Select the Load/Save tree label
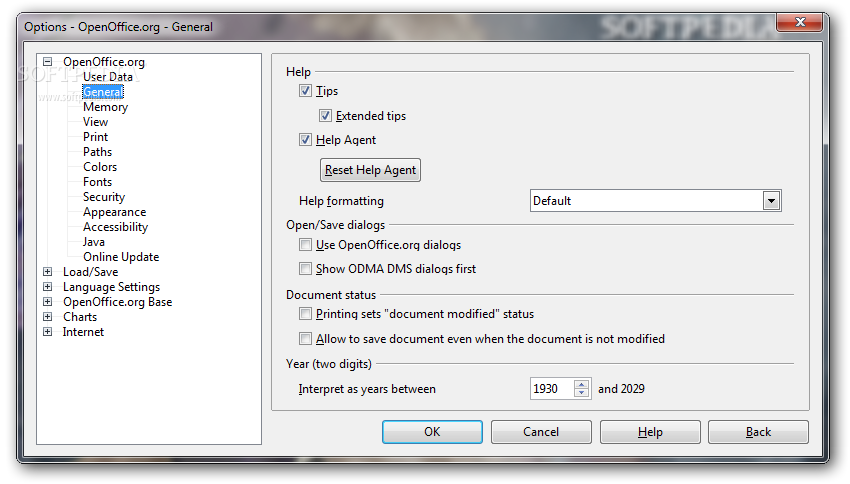This screenshot has width=850, height=484. [x=90, y=272]
